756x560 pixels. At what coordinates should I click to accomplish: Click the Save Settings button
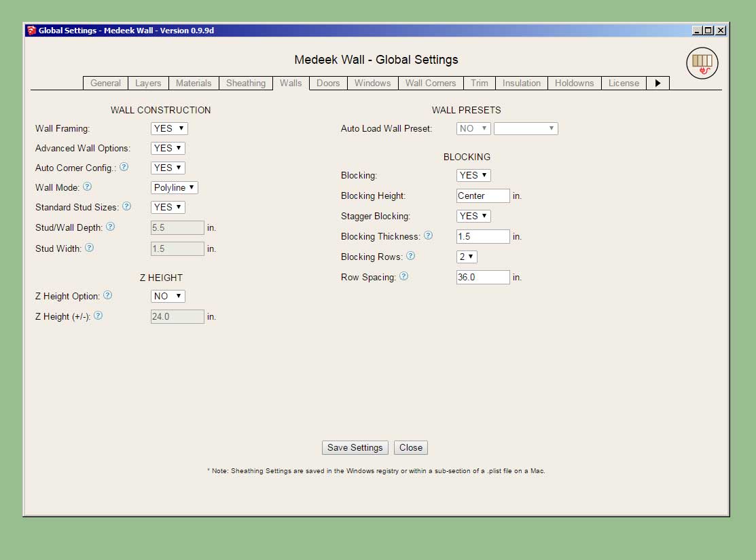tap(355, 448)
